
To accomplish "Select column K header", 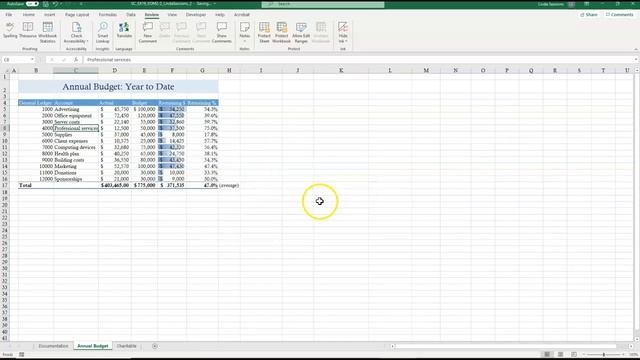I will (x=341, y=71).
